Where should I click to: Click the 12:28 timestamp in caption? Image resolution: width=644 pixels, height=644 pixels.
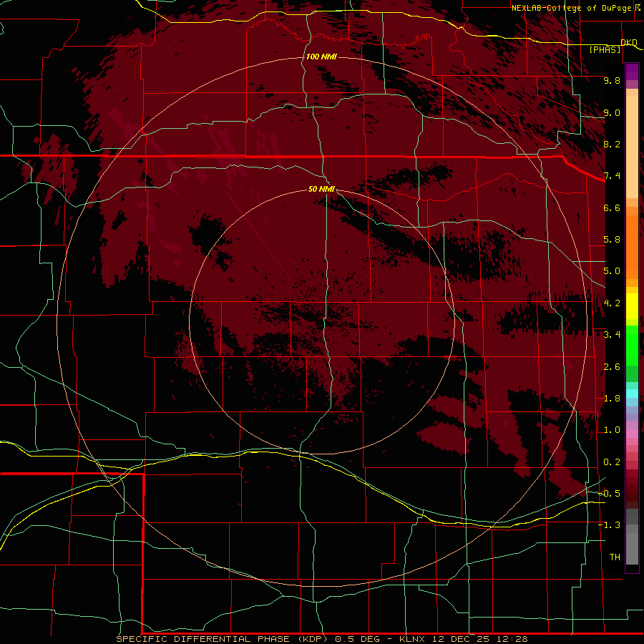[x=512, y=639]
